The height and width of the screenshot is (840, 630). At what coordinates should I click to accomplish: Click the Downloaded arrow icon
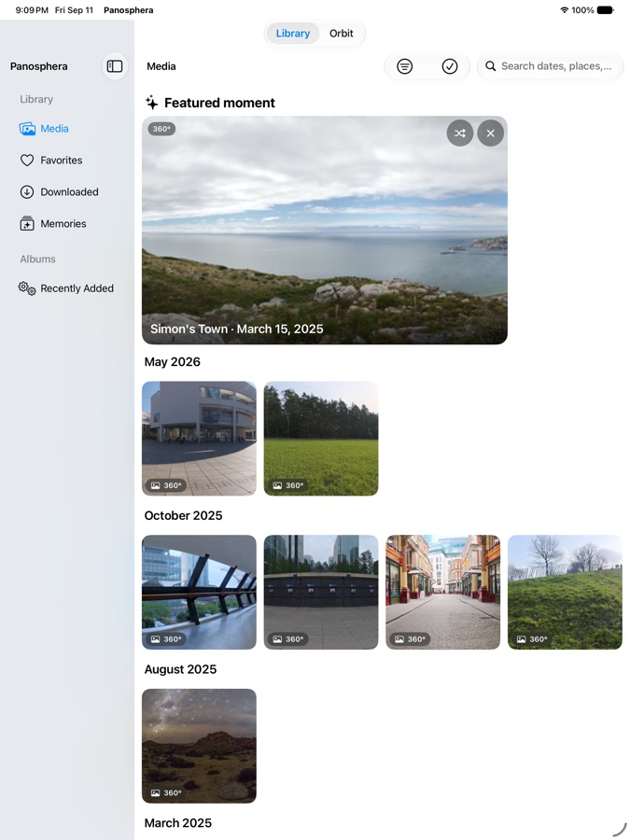[x=27, y=191]
